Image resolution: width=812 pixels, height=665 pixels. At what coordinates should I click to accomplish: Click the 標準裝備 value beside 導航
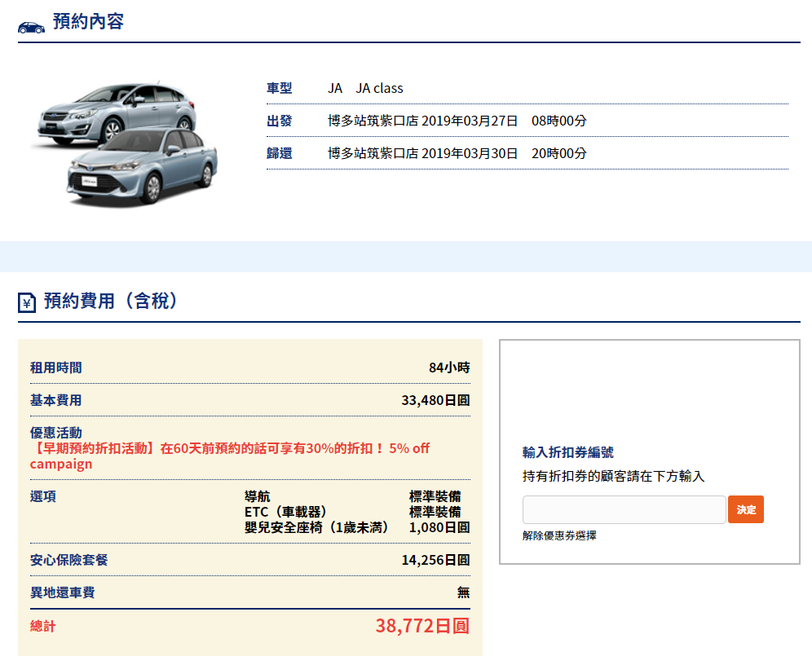[x=435, y=496]
